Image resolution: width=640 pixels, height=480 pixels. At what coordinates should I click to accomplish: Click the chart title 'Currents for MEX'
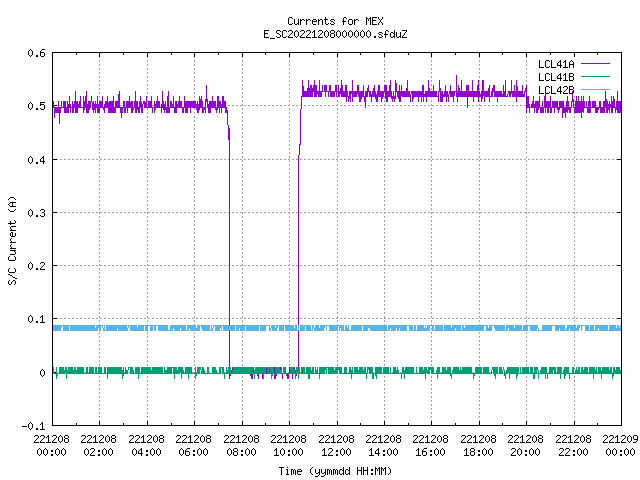point(335,21)
